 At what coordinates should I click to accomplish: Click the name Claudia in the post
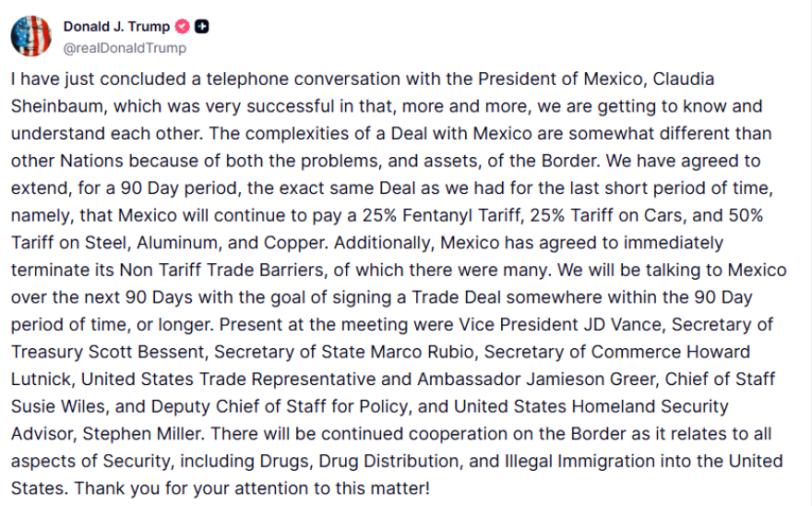(x=684, y=78)
